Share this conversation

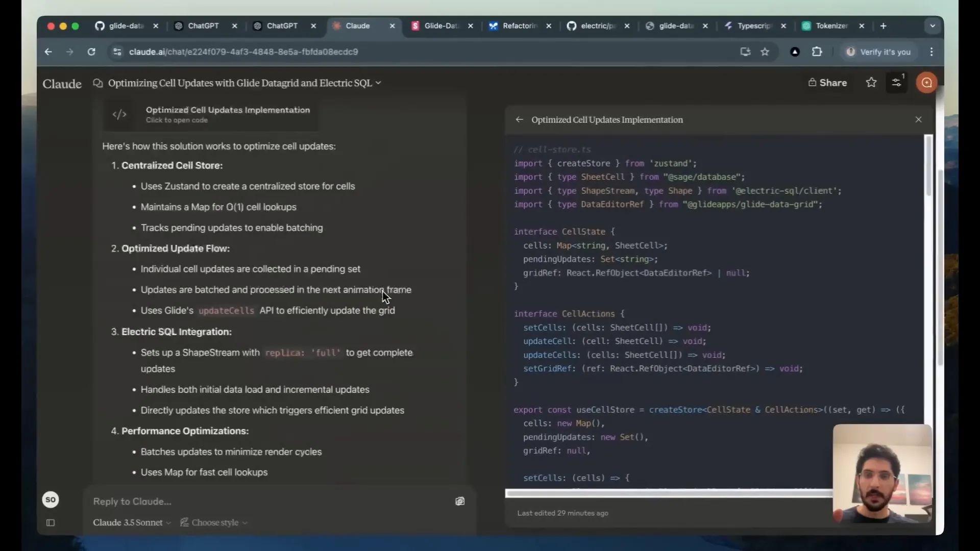(827, 83)
